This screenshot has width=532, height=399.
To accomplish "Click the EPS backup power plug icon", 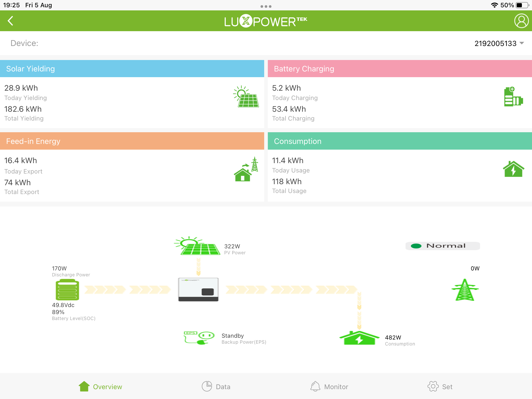I will click(199, 338).
